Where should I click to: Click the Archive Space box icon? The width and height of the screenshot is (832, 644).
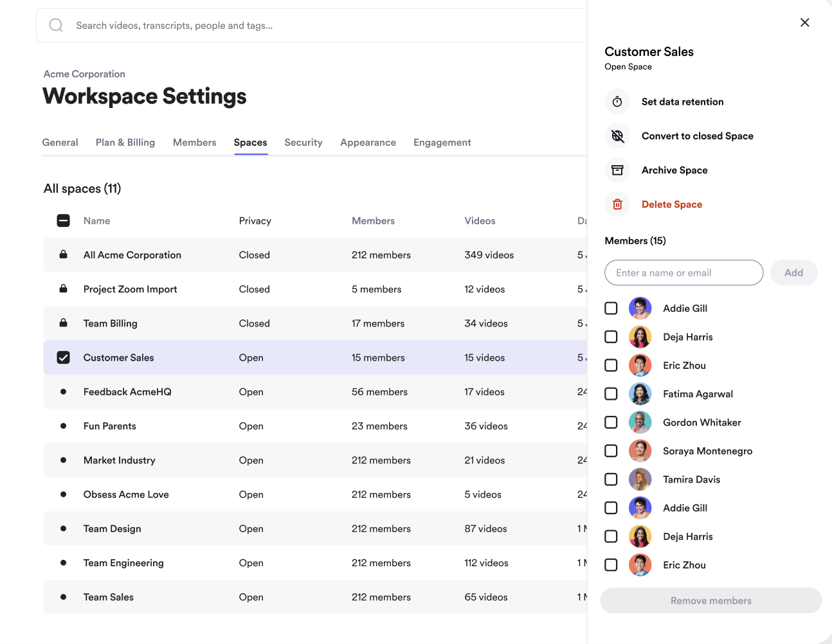click(617, 170)
